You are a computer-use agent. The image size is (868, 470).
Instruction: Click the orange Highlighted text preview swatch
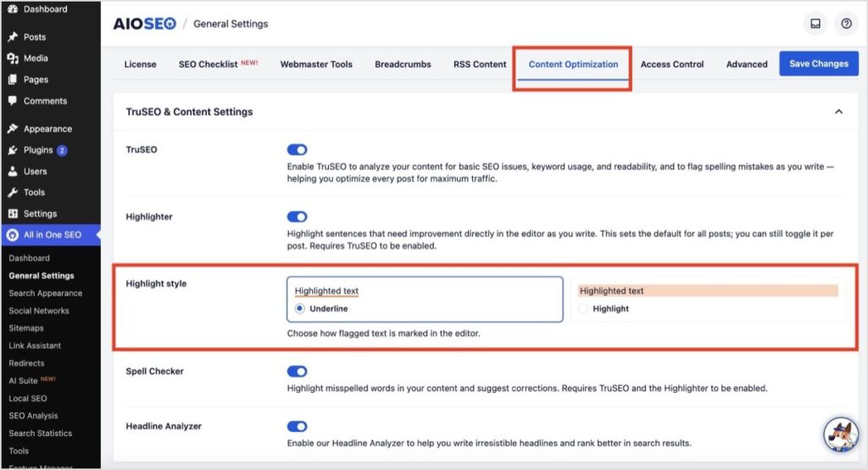click(708, 291)
